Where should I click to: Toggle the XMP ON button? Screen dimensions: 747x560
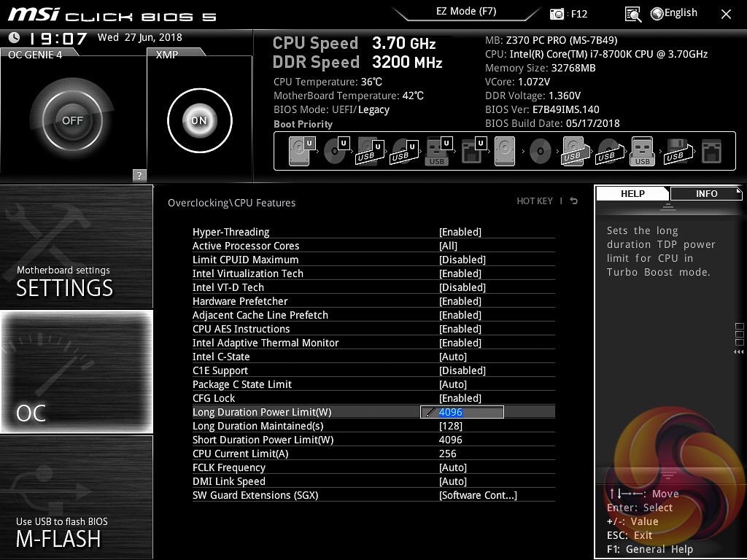pos(199,121)
